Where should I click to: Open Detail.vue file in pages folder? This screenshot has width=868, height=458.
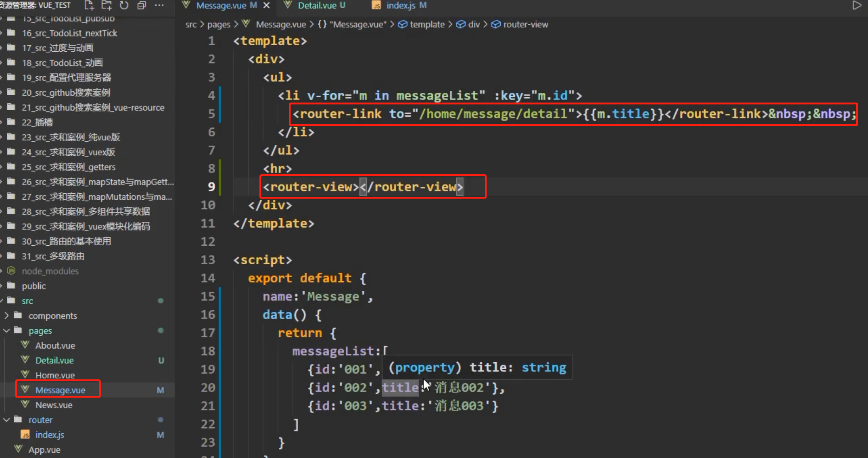55,360
